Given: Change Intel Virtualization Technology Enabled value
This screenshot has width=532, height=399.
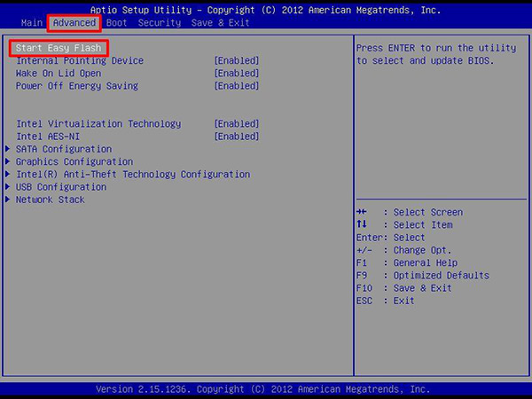Looking at the screenshot, I should (237, 124).
